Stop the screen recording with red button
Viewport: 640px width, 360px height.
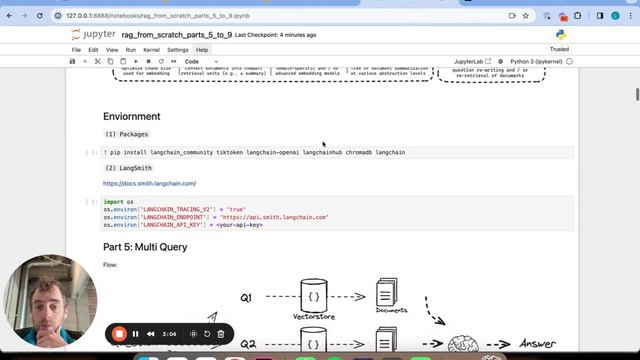(x=119, y=334)
